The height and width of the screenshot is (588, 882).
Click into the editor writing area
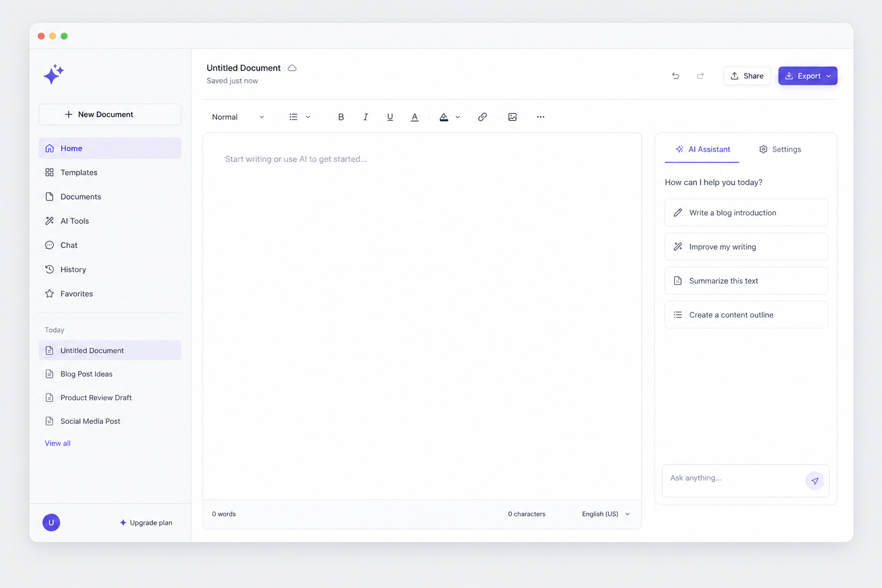422,316
